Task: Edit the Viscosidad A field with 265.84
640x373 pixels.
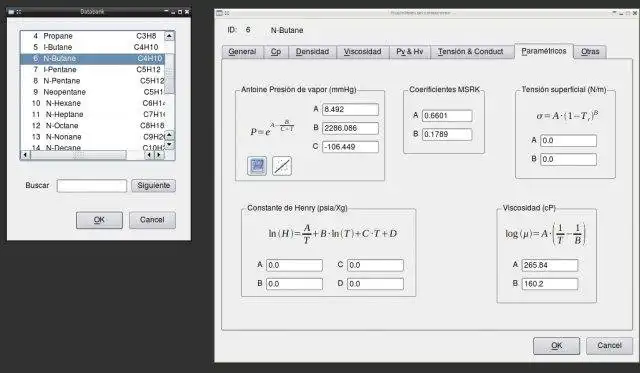Action: coord(550,265)
